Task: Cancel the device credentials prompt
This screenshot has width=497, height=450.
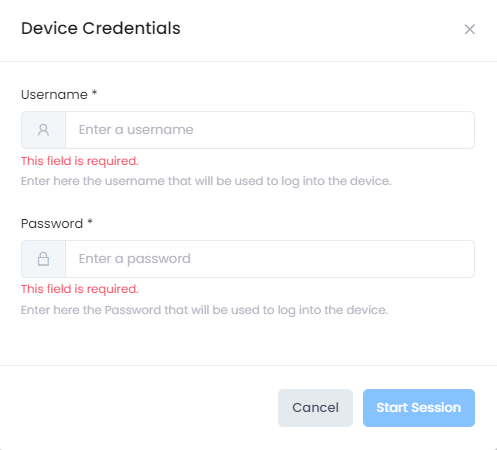Action: [315, 408]
